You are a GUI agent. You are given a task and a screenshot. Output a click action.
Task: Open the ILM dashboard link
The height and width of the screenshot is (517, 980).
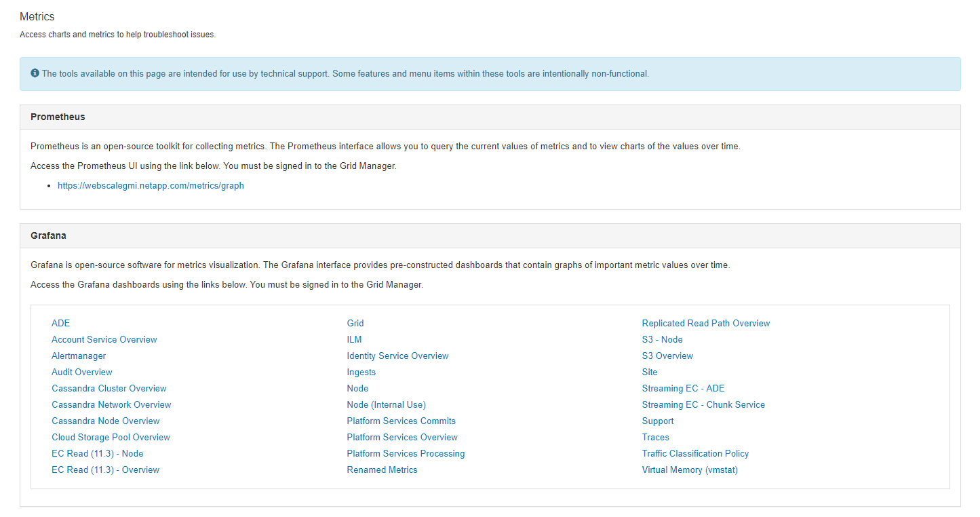pyautogui.click(x=355, y=339)
